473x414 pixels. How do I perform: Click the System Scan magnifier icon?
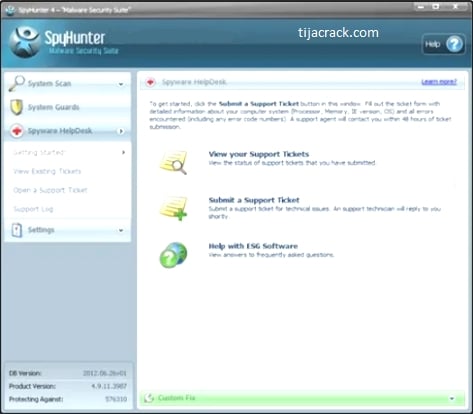click(x=17, y=83)
